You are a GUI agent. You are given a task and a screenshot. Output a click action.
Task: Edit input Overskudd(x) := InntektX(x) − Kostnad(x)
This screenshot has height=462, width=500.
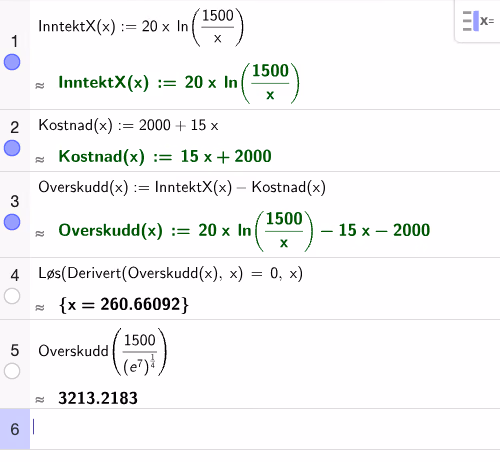click(182, 187)
